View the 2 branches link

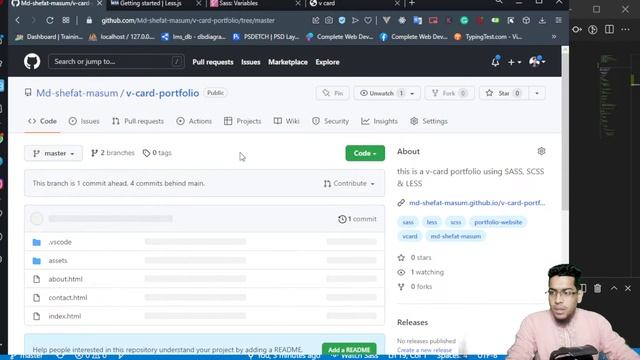(x=113, y=153)
